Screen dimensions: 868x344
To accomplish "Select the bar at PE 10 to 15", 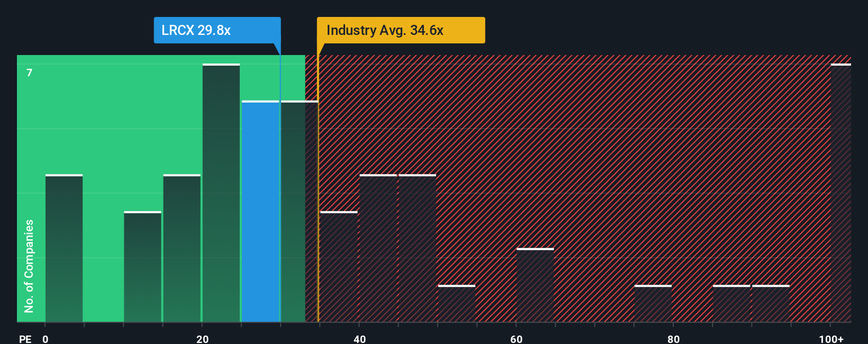I will [x=142, y=267].
